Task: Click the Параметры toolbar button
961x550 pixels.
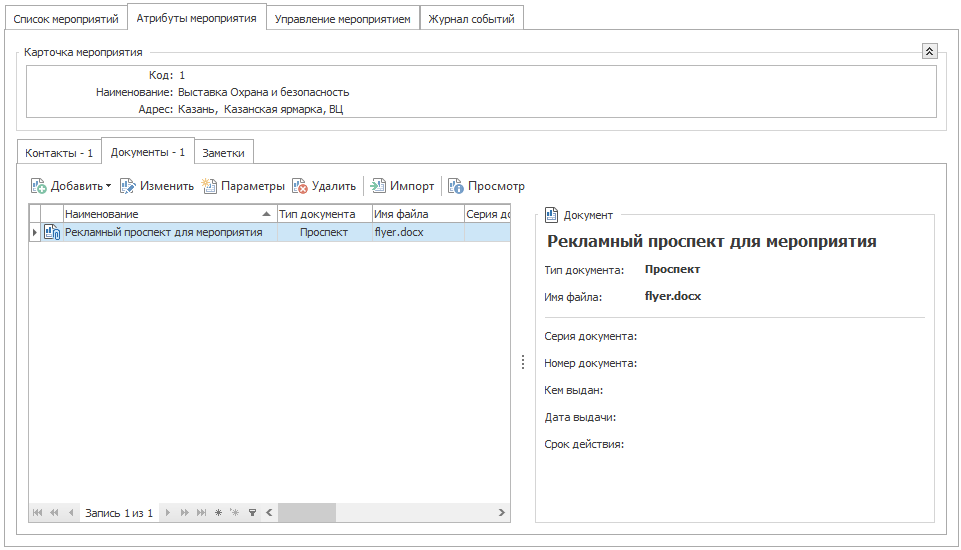Action: pos(243,186)
